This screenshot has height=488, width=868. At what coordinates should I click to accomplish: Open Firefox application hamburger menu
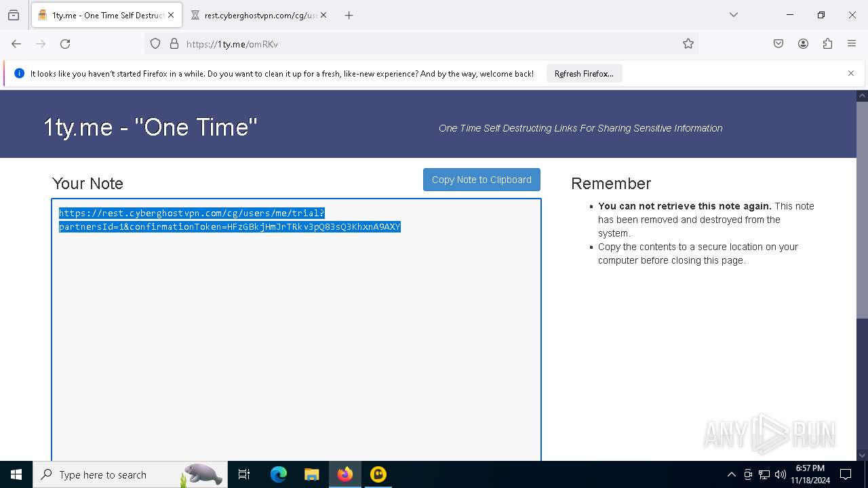coord(852,44)
